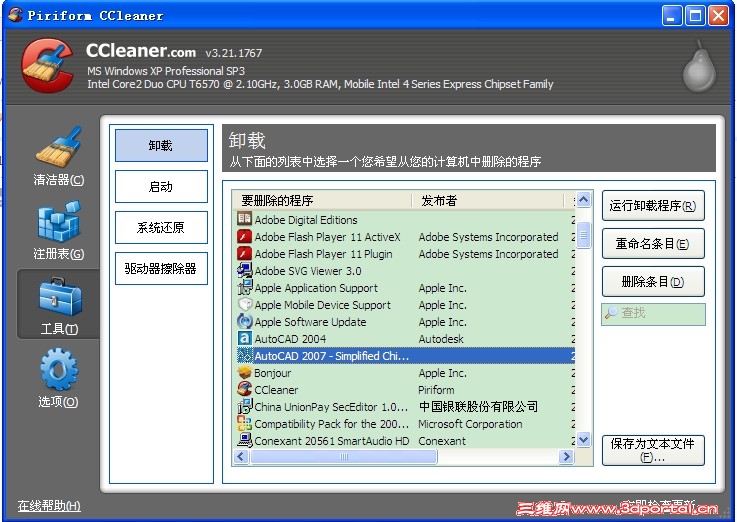Click publisher cell Autodesk
The width and height of the screenshot is (737, 522).
coord(441,338)
